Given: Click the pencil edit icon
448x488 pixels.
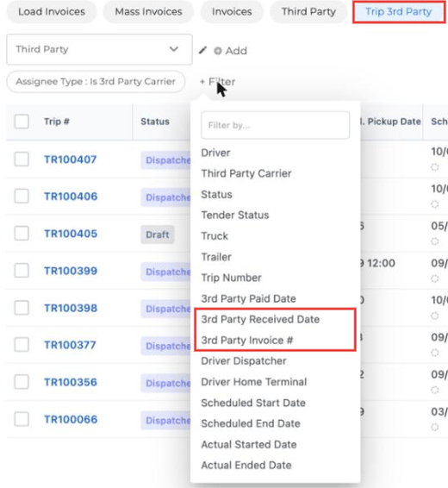Looking at the screenshot, I should (202, 50).
